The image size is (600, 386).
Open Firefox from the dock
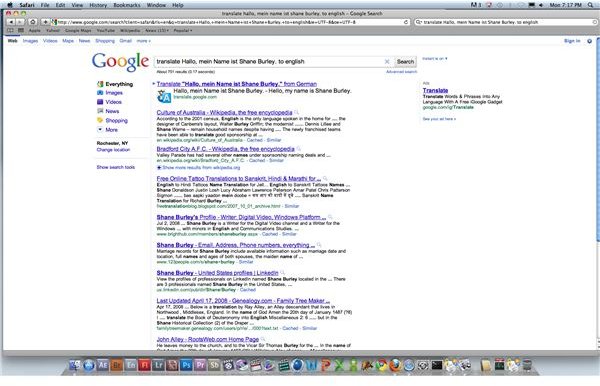coord(395,366)
